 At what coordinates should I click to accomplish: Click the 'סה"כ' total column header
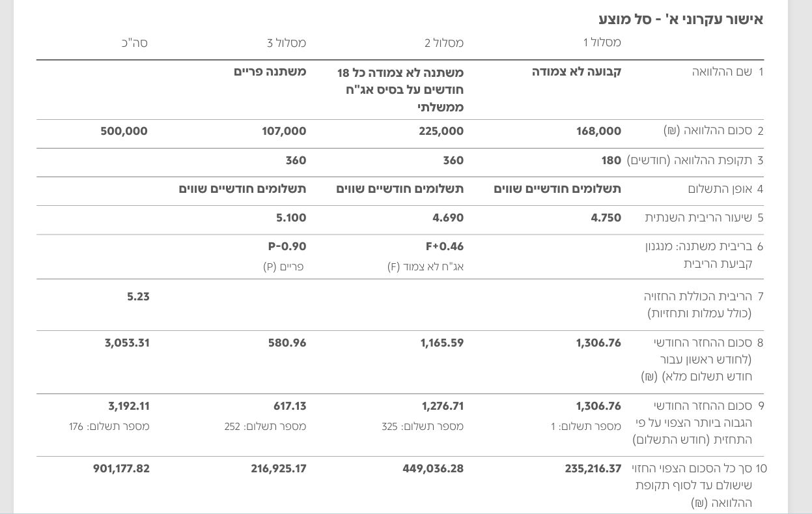point(135,44)
